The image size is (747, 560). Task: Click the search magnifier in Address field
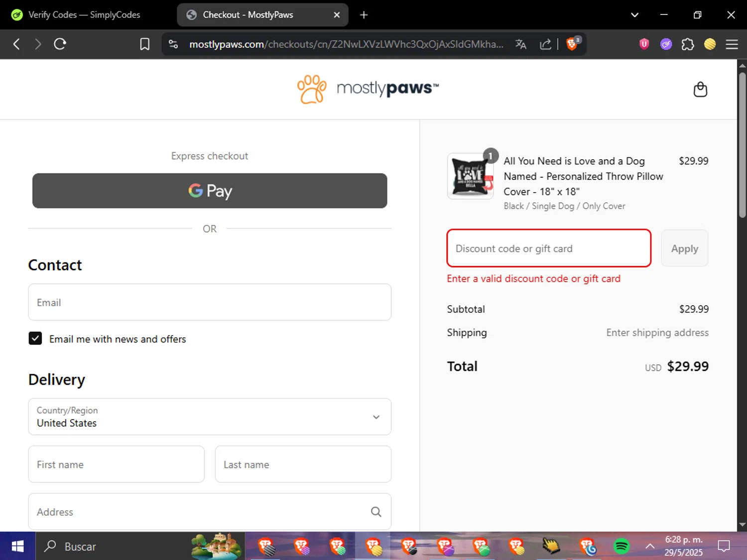[376, 512]
